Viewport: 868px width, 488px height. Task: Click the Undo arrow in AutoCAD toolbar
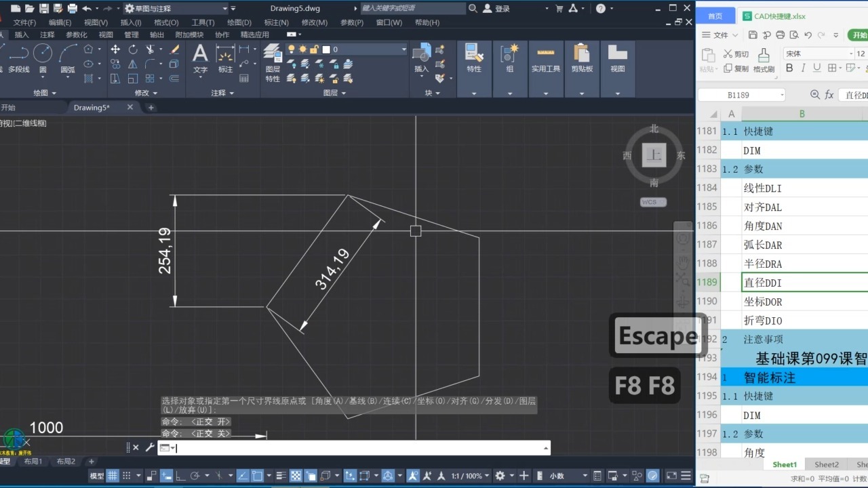pyautogui.click(x=86, y=9)
